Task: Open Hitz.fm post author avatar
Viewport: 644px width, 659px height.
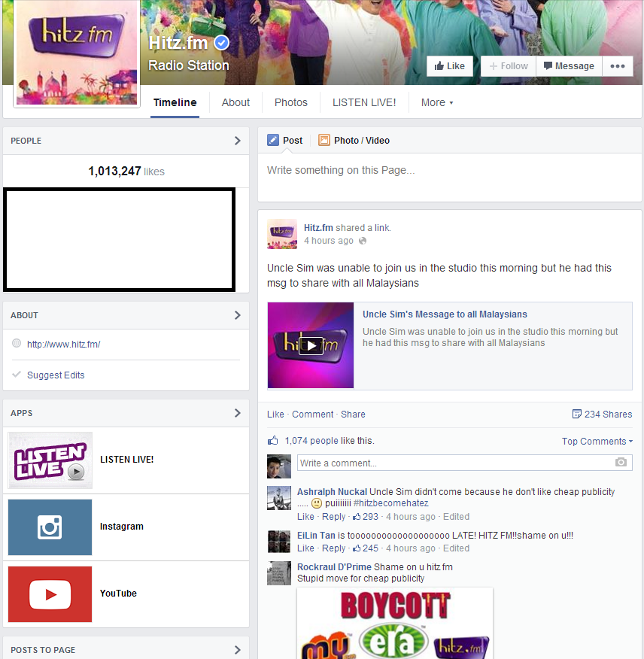Action: 282,234
